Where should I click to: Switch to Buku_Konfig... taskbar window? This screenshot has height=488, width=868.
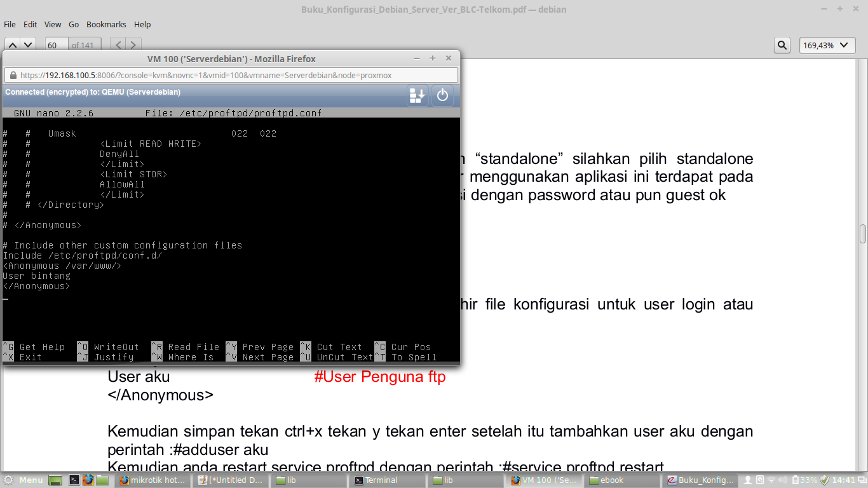(701, 480)
